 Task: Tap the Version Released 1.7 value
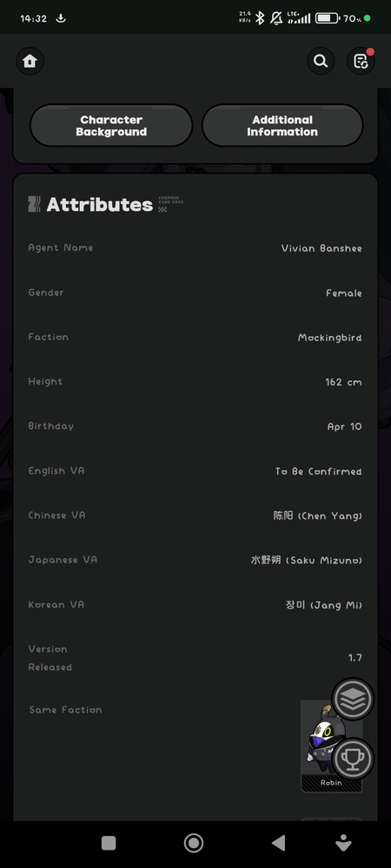(x=355, y=658)
